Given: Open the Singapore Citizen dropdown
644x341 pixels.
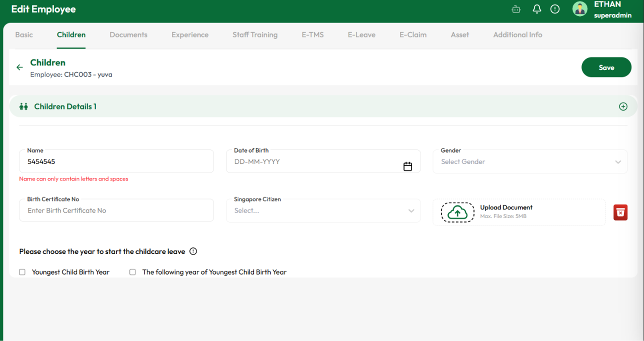Looking at the screenshot, I should [x=323, y=210].
